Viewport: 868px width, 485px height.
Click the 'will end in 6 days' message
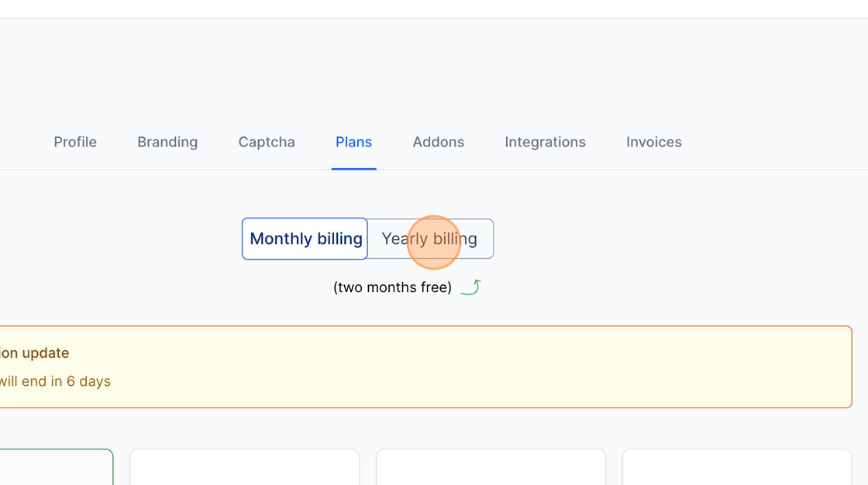(x=54, y=381)
